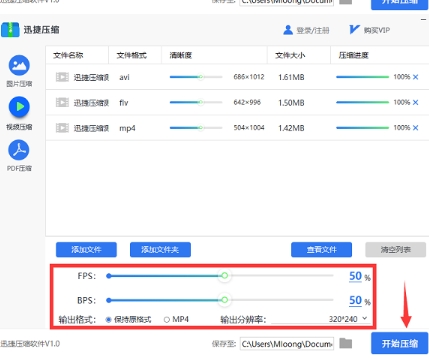
Task: Click the video thumbnail icon of mp4 row
Action: coord(62,128)
